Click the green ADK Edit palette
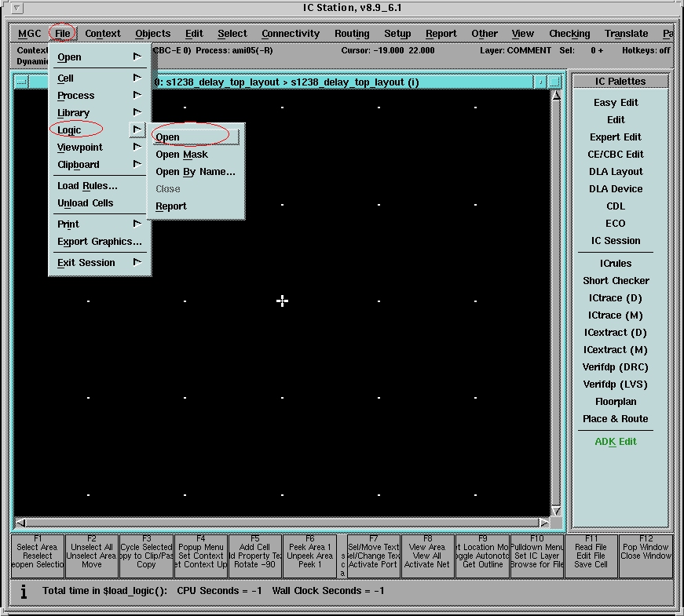 [616, 442]
